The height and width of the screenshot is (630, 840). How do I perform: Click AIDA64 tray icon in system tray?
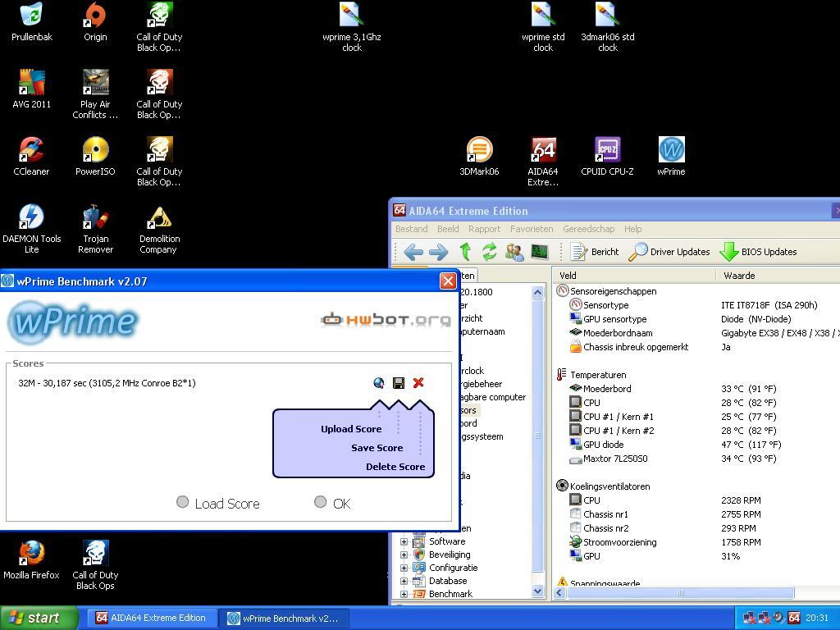(794, 618)
